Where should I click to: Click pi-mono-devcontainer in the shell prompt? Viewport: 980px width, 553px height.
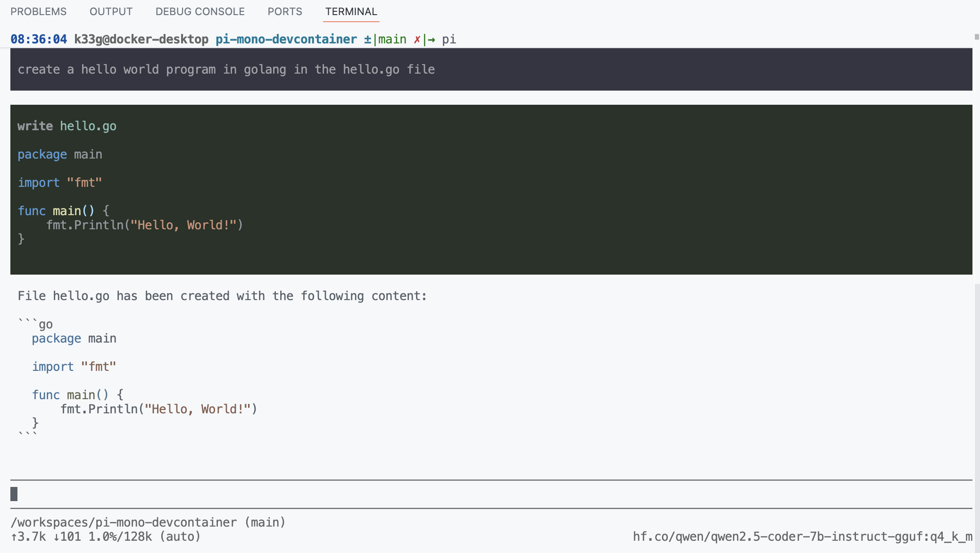[286, 40]
